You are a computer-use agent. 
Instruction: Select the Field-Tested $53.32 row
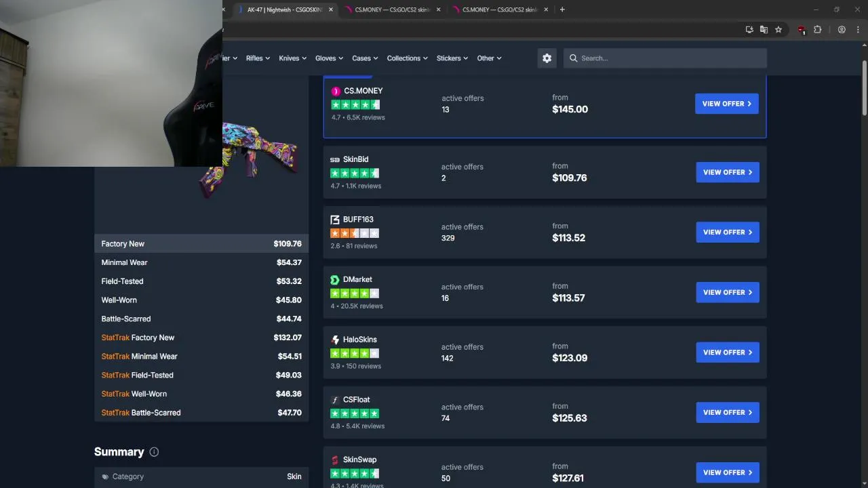[x=201, y=281]
